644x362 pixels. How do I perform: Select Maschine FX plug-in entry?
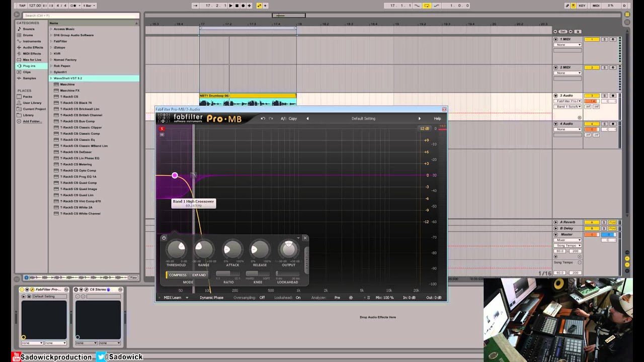click(x=70, y=90)
